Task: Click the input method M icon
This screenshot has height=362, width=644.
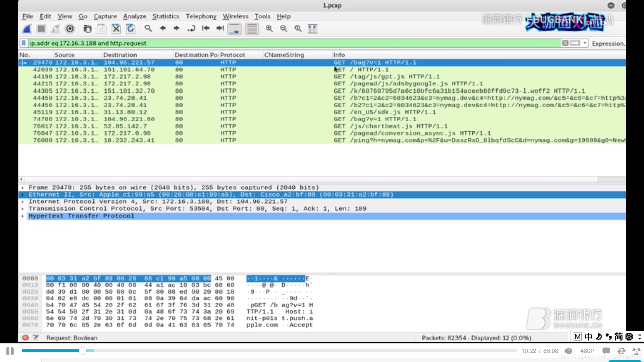Action: (577, 337)
